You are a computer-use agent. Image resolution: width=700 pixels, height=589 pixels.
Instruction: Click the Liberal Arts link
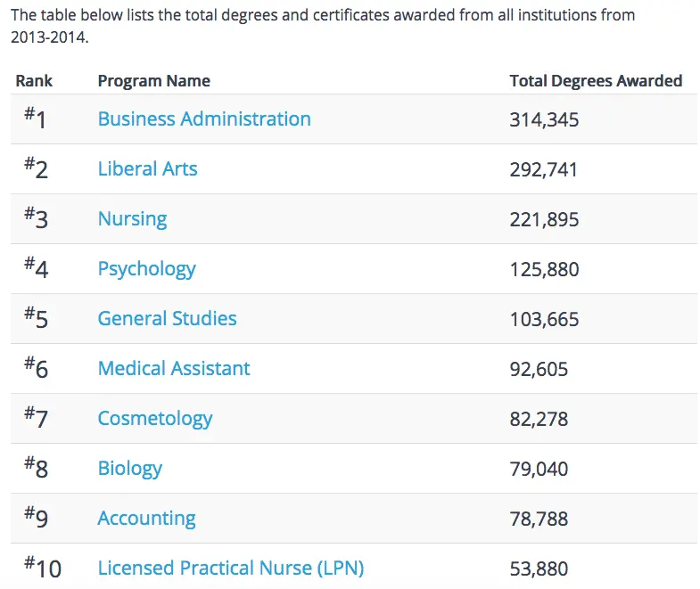[x=147, y=169]
